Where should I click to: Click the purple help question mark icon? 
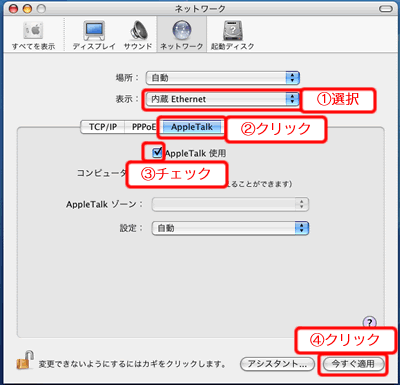point(369,322)
